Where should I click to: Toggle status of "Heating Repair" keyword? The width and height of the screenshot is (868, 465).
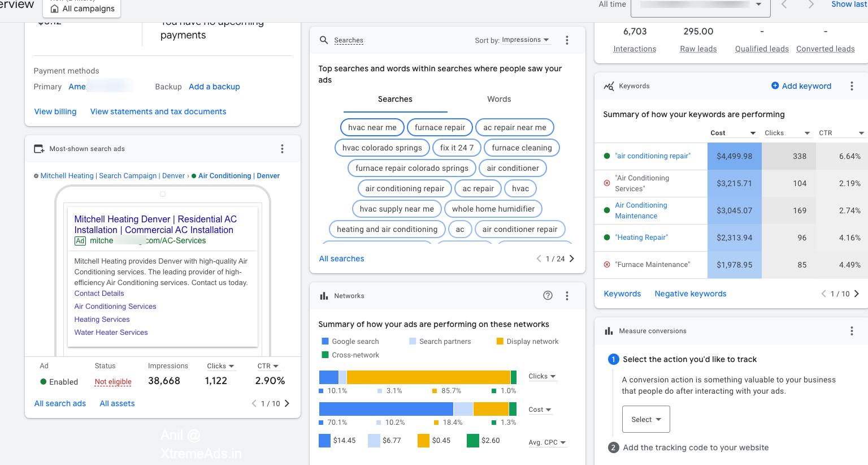coord(607,238)
